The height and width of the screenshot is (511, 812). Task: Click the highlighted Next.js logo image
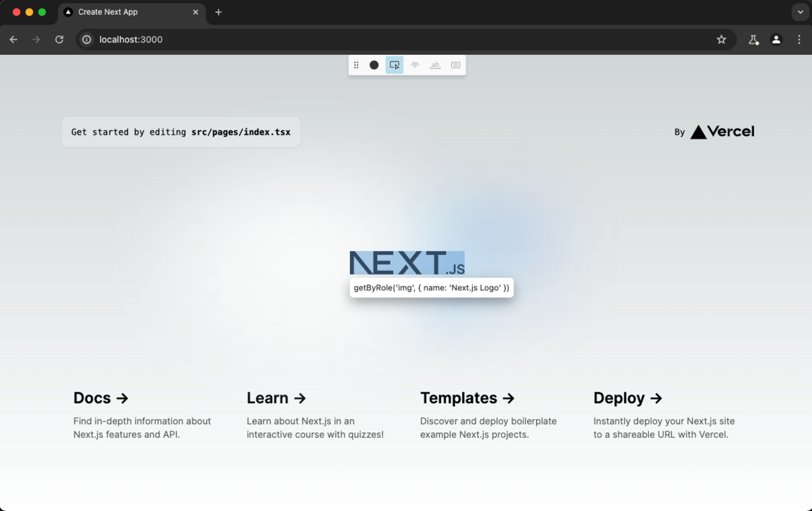tap(407, 263)
